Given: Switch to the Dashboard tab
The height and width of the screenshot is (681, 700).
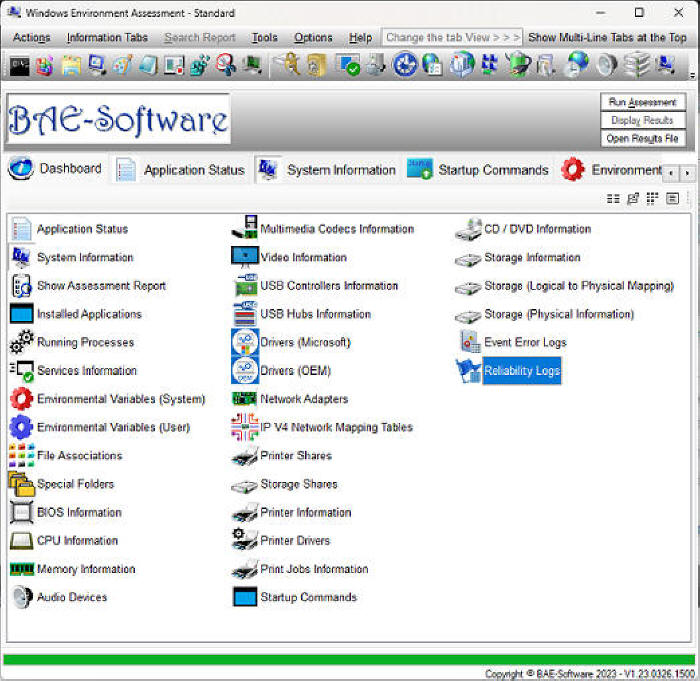Looking at the screenshot, I should (x=56, y=169).
